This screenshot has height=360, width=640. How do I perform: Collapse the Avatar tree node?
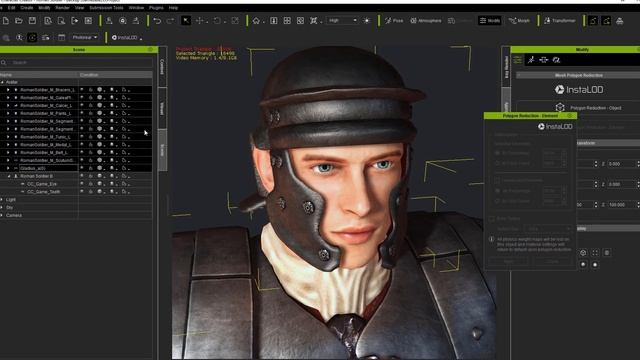(2, 82)
